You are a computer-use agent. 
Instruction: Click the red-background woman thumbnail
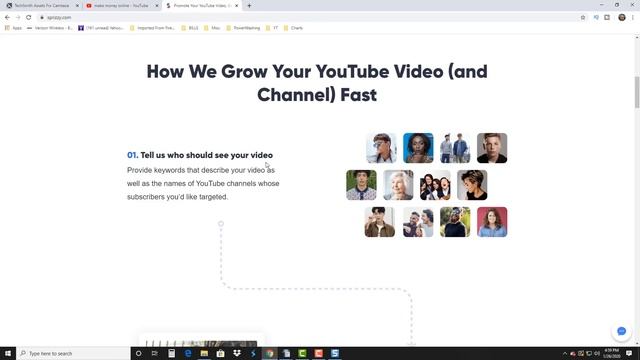pyautogui.click(x=492, y=222)
